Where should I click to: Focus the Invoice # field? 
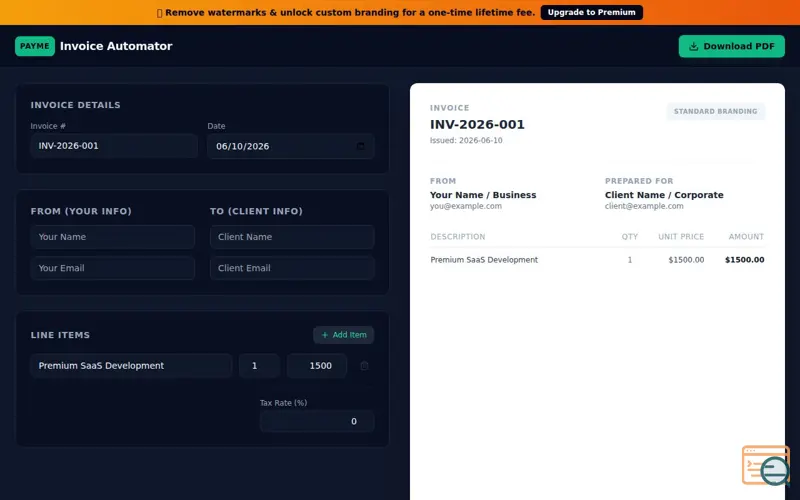(x=114, y=146)
